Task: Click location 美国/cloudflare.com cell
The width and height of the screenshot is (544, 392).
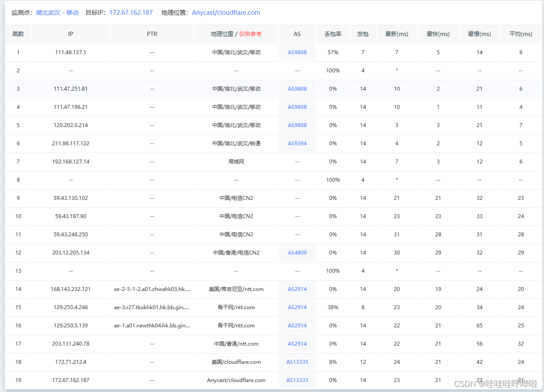Action: (236, 362)
